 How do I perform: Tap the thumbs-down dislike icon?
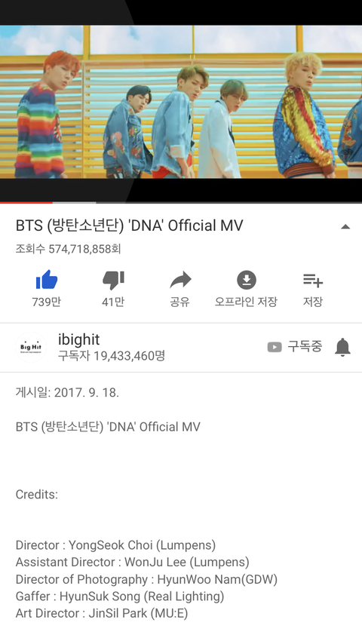113,281
